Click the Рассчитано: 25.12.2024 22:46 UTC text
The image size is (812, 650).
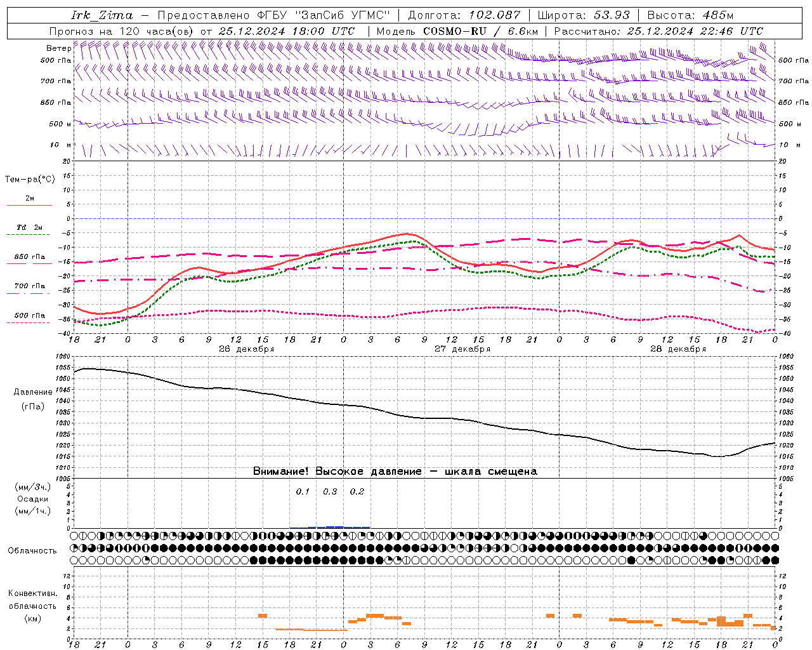(x=658, y=31)
